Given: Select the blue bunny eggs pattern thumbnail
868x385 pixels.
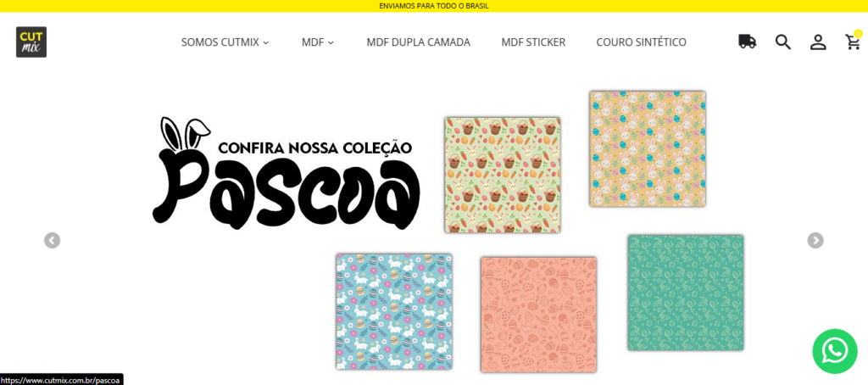Looking at the screenshot, I should [x=394, y=311].
